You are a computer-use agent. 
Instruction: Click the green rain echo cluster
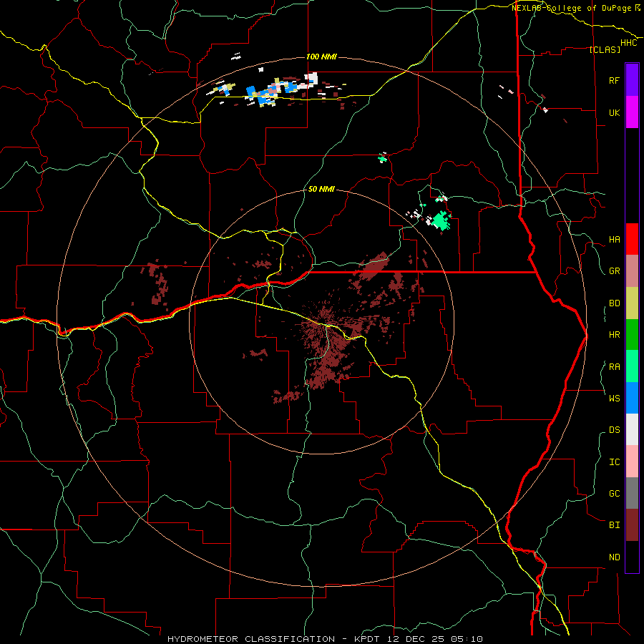pyautogui.click(x=440, y=220)
